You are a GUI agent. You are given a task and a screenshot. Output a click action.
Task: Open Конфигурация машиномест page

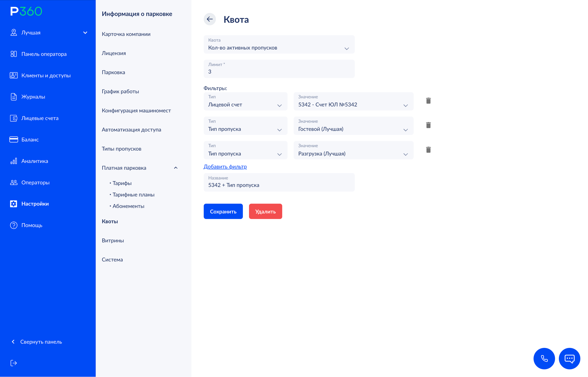click(136, 110)
